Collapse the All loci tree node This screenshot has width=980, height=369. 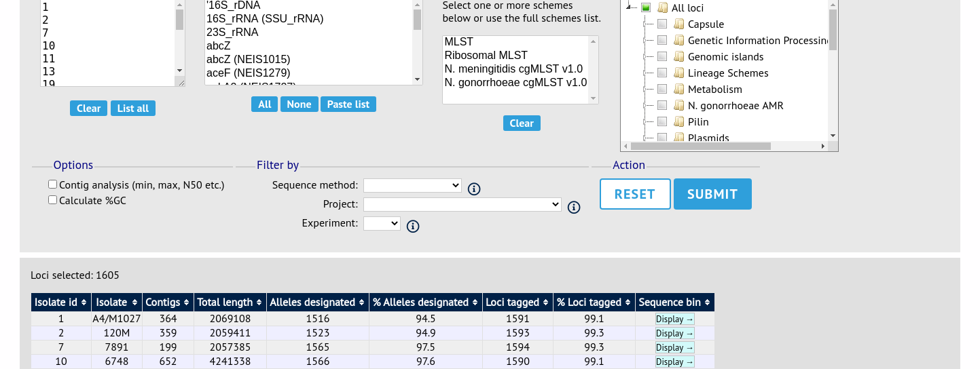coord(630,8)
